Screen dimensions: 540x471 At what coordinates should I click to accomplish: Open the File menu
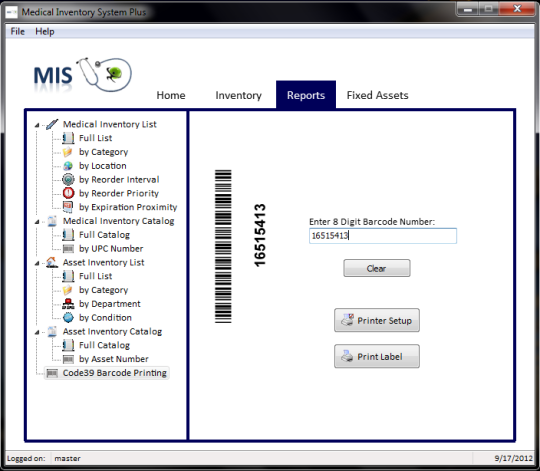pos(18,32)
